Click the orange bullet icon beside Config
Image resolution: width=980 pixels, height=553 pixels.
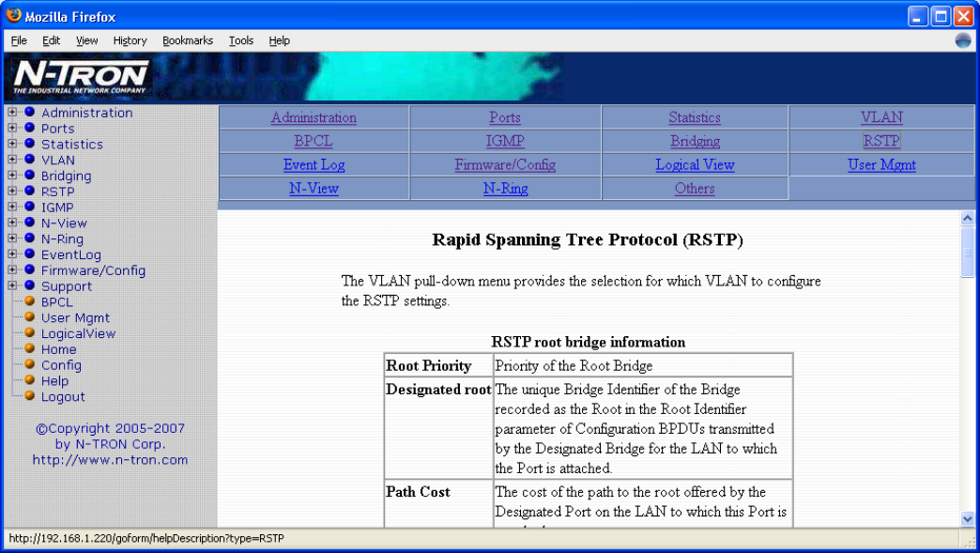pyautogui.click(x=29, y=365)
